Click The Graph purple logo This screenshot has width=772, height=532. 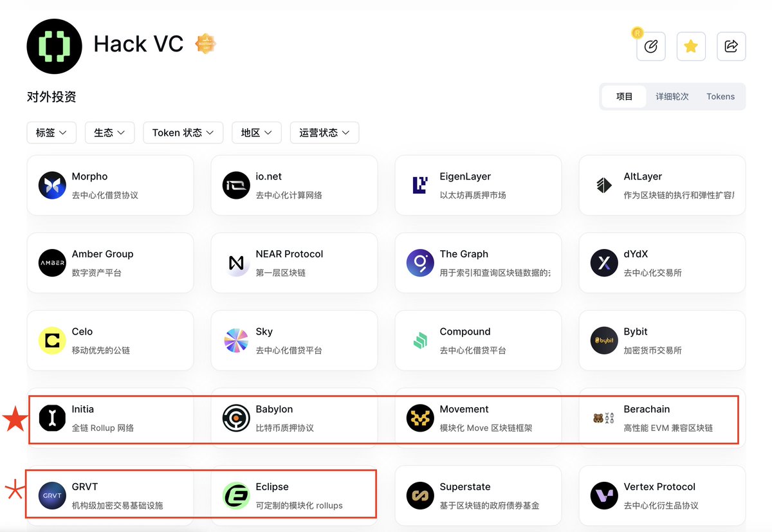tap(420, 263)
